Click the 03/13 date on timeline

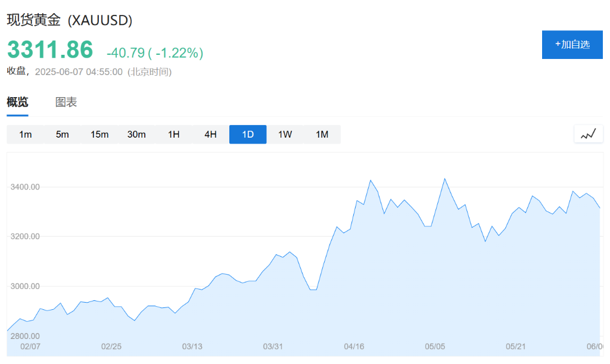(x=192, y=346)
